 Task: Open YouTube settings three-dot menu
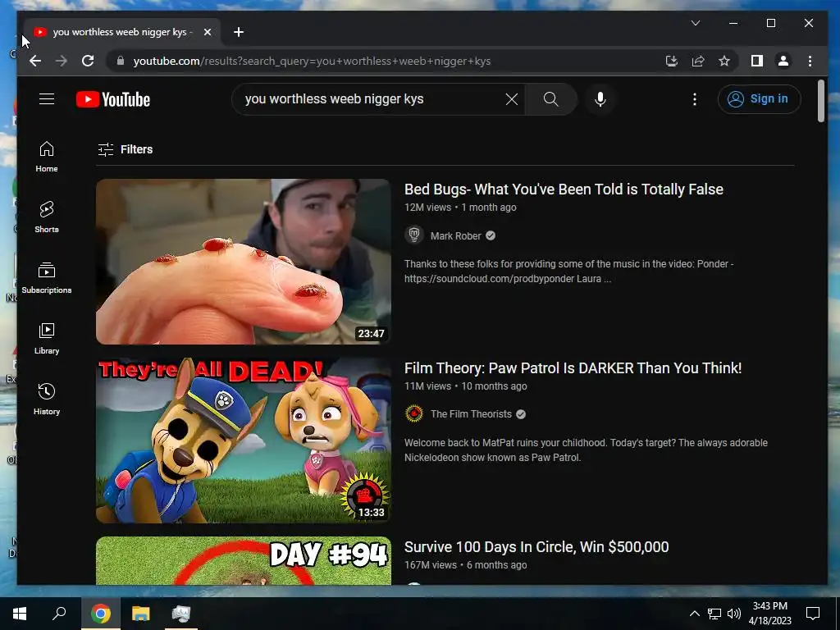[694, 99]
